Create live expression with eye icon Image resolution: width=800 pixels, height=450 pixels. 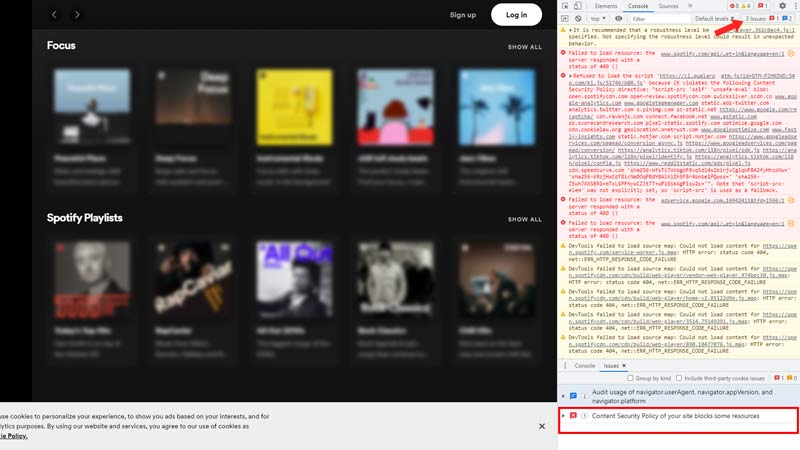tap(618, 19)
